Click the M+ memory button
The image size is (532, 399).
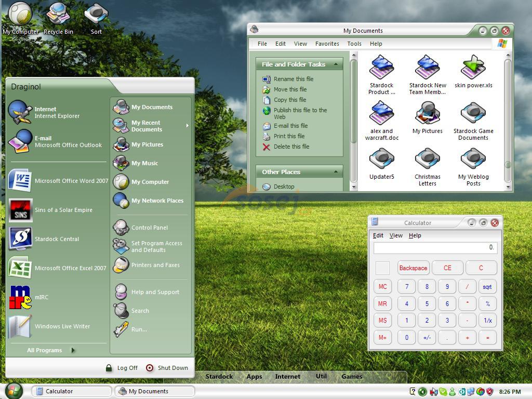[x=382, y=338]
